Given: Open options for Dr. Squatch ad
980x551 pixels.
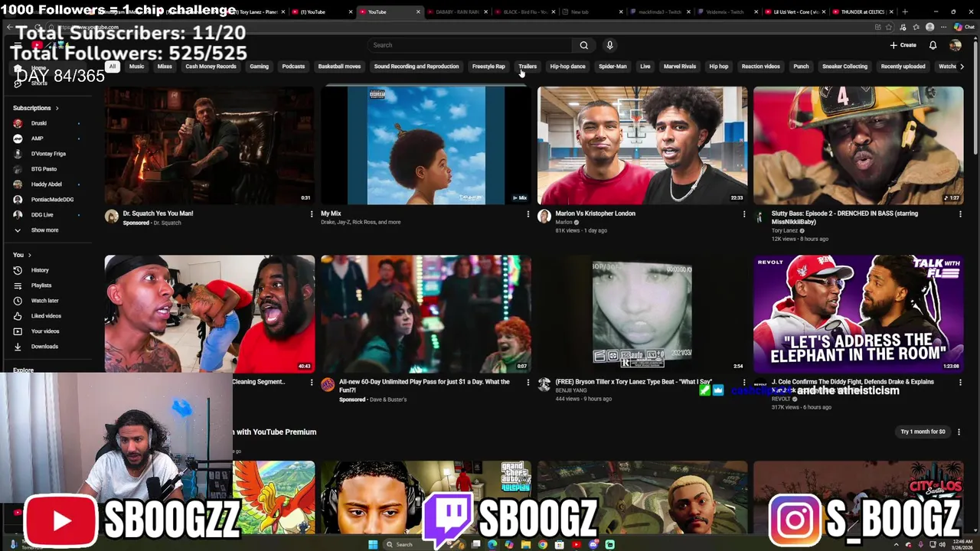Looking at the screenshot, I should [x=311, y=214].
